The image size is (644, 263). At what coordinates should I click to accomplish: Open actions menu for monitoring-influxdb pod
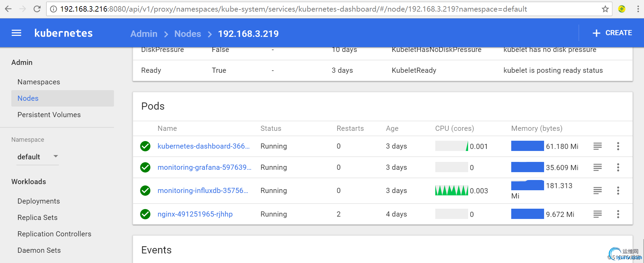click(618, 191)
